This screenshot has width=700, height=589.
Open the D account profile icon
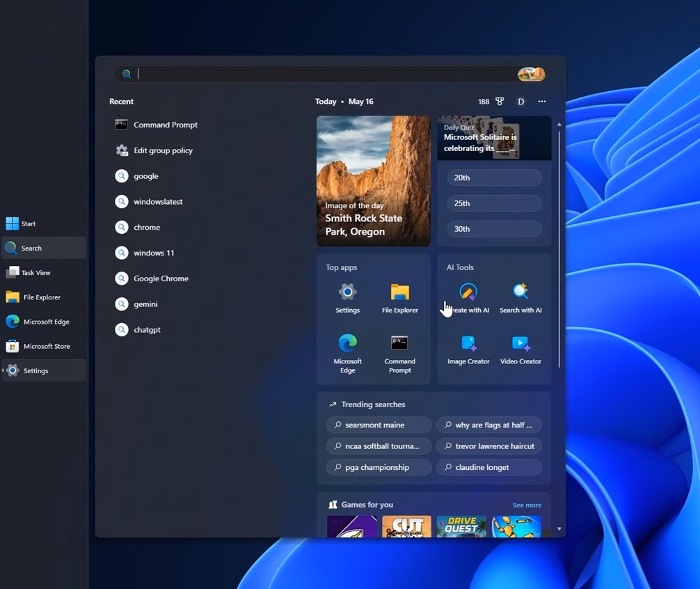coord(520,102)
